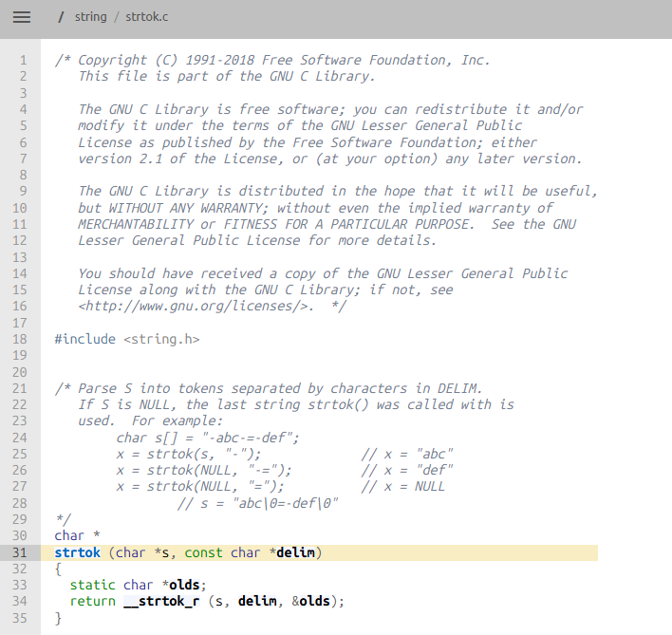Image resolution: width=672 pixels, height=635 pixels.
Task: Select line number 24 beside char s[] example
Action: pyautogui.click(x=20, y=438)
